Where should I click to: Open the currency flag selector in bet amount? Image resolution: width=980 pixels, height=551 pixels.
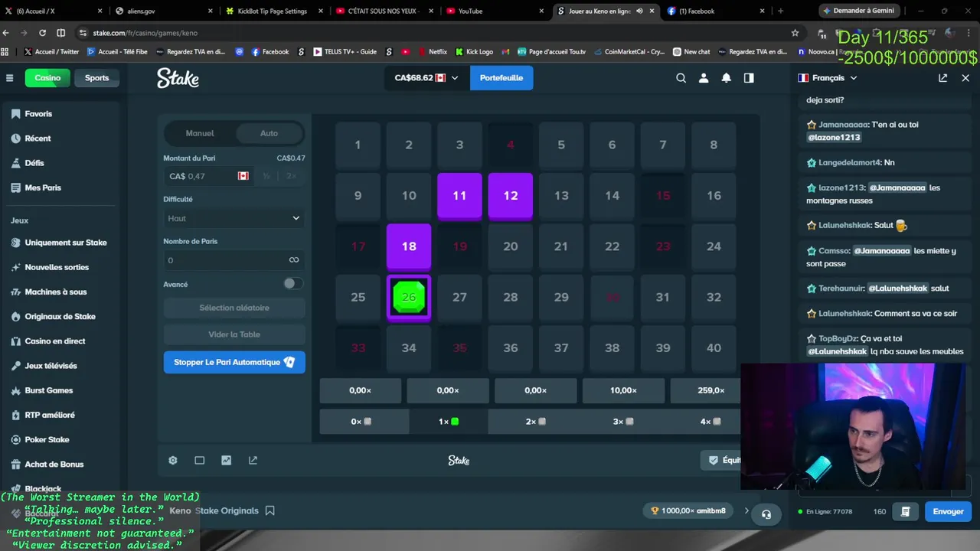coord(243,176)
